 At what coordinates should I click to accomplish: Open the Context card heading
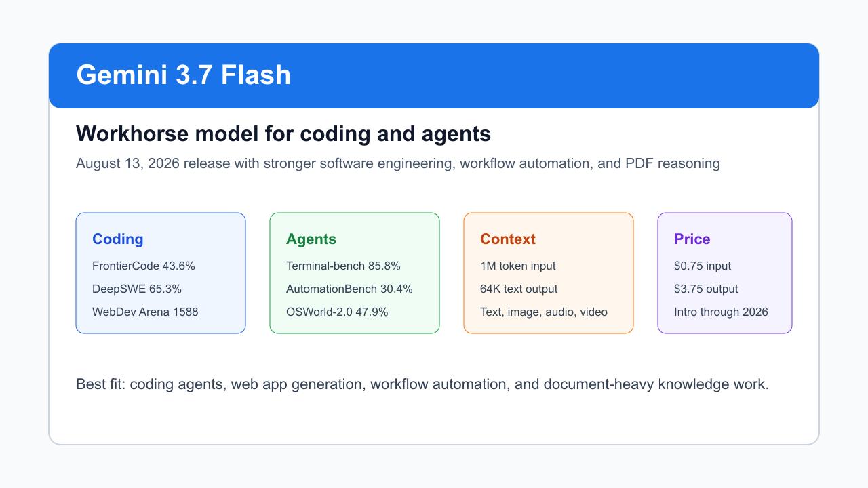[508, 239]
